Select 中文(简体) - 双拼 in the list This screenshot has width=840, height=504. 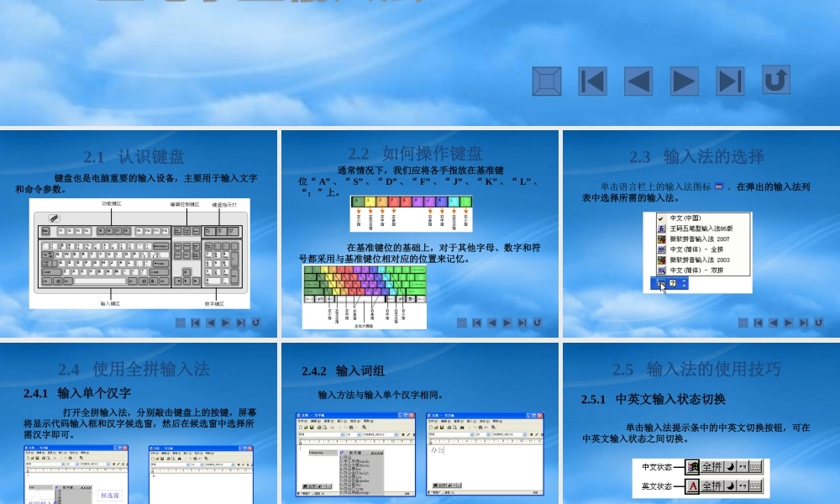pos(703,270)
